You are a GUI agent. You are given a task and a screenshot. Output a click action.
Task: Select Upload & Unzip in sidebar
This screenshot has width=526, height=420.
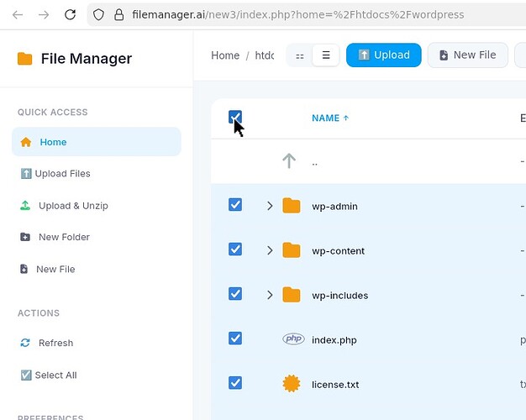[x=72, y=206]
